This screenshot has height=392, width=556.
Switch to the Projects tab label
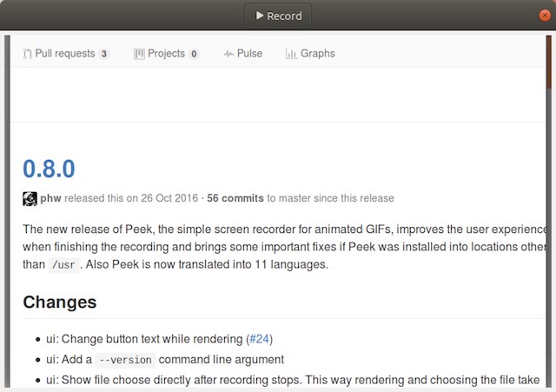[166, 54]
